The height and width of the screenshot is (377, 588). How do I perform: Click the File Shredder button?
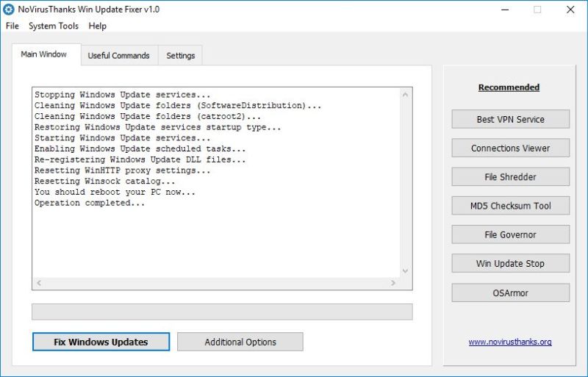pos(510,176)
